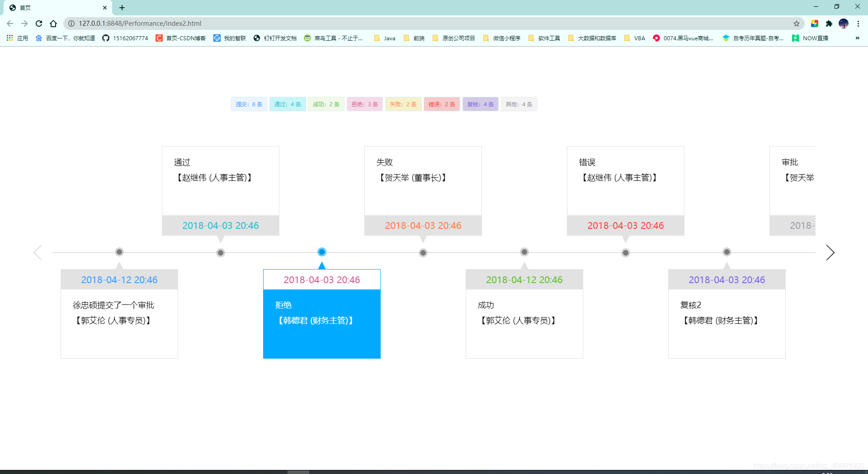The image size is (868, 474).
Task: Select the highlighted blue 拒绝 timeline dot
Action: [x=321, y=252]
